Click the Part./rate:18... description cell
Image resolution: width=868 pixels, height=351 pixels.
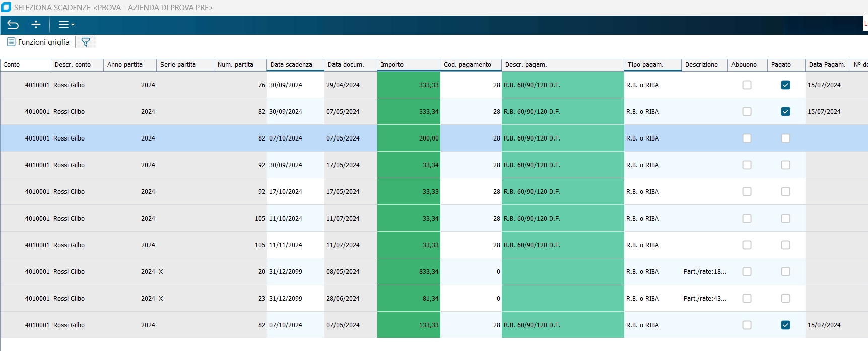(704, 272)
